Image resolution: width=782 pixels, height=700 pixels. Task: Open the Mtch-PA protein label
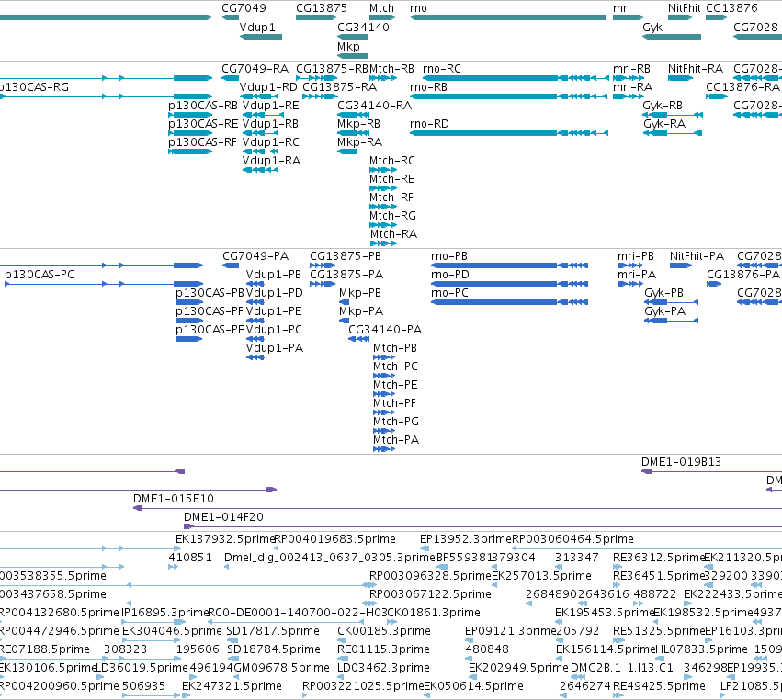coord(396,440)
